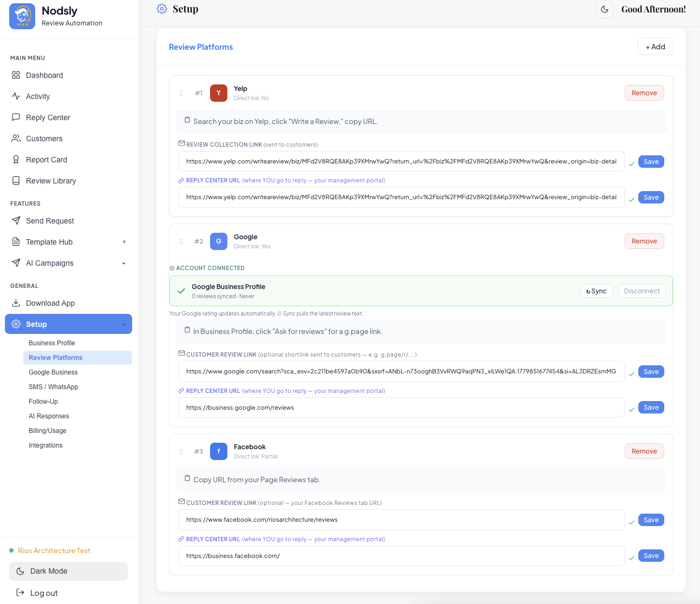Click the Yelp review collection link field
Screen dimensions: 700x604
[401, 161]
